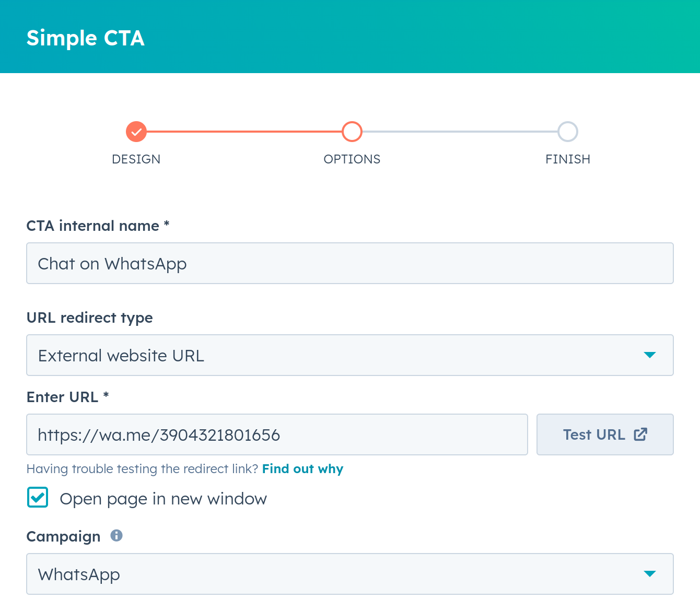Click the Finish step circle indicator
Screen dimensions: 700x611
pos(568,132)
